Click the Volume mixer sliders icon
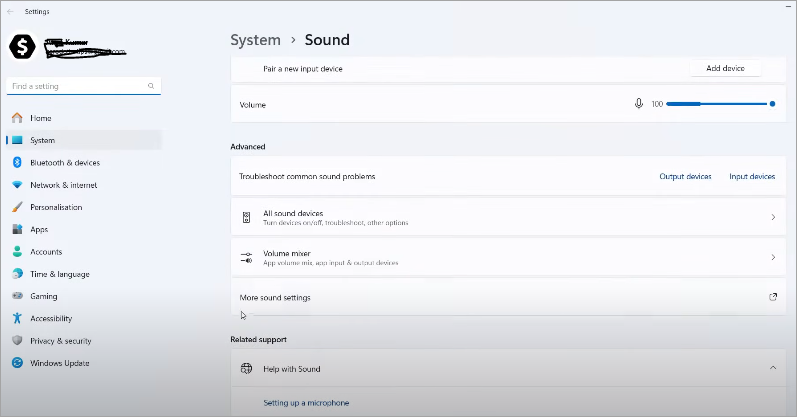 [x=247, y=257]
